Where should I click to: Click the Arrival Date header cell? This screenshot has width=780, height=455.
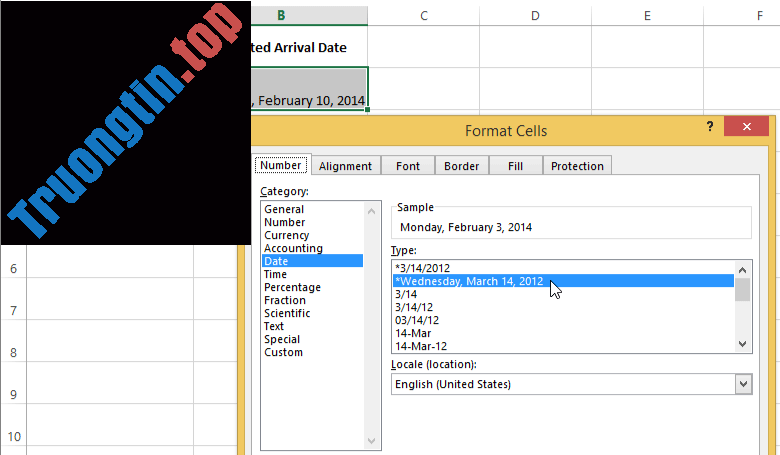click(x=309, y=47)
